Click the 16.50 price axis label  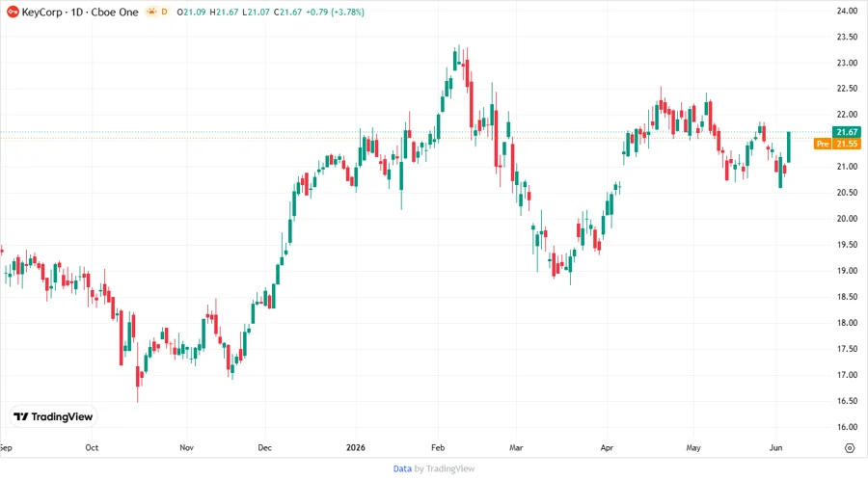[x=847, y=401]
